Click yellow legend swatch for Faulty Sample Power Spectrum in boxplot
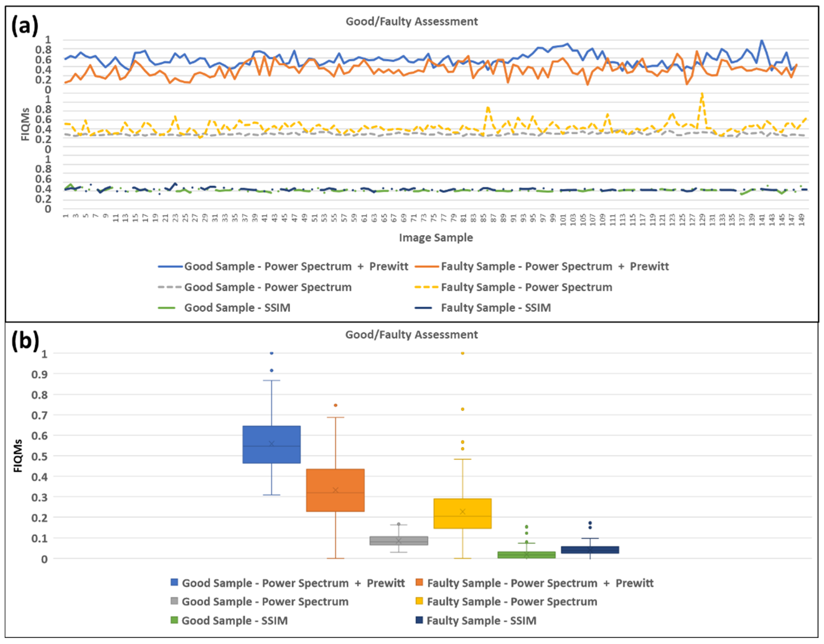 pos(419,601)
